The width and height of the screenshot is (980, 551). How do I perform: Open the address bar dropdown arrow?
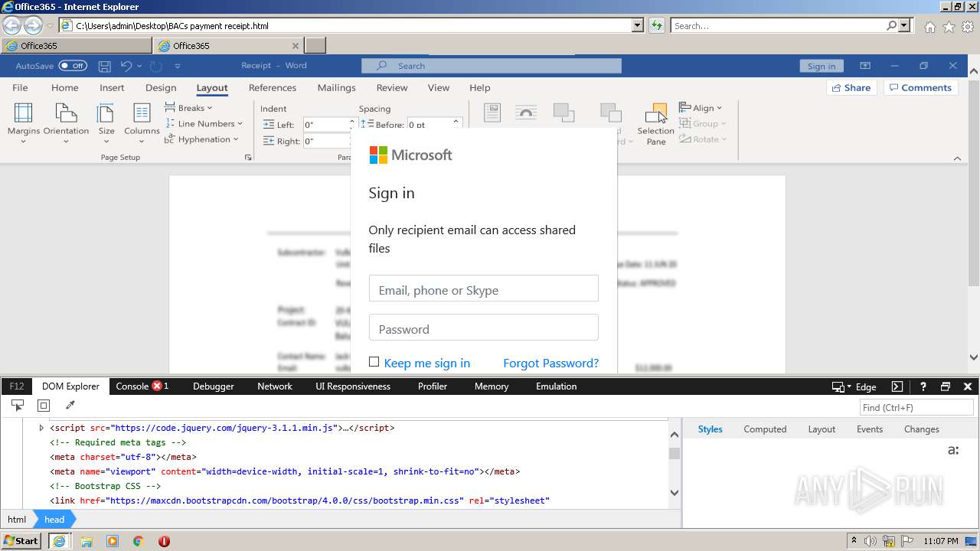pos(638,25)
